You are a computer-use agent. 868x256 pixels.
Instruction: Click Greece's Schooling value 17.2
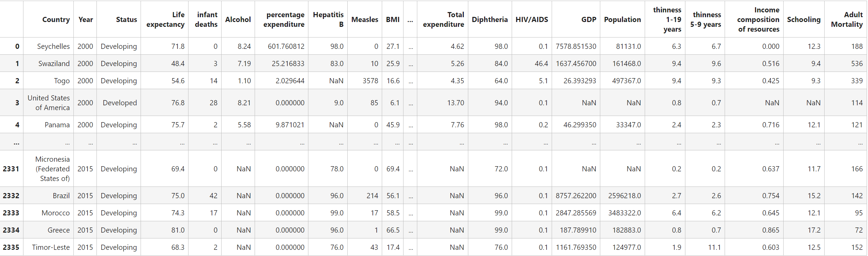[x=814, y=230]
